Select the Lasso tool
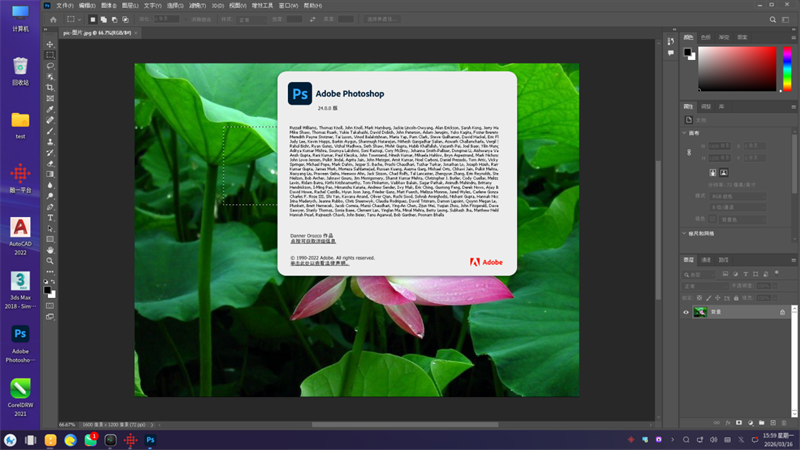This screenshot has height=450, width=800. point(51,66)
